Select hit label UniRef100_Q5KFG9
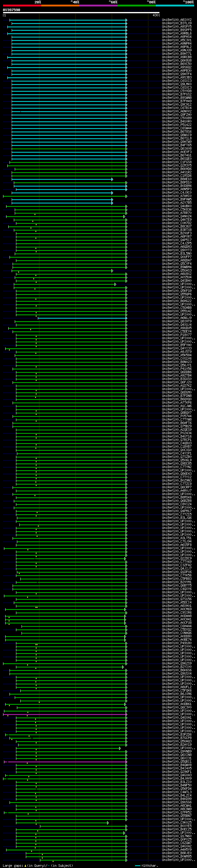 [x=177, y=291]
